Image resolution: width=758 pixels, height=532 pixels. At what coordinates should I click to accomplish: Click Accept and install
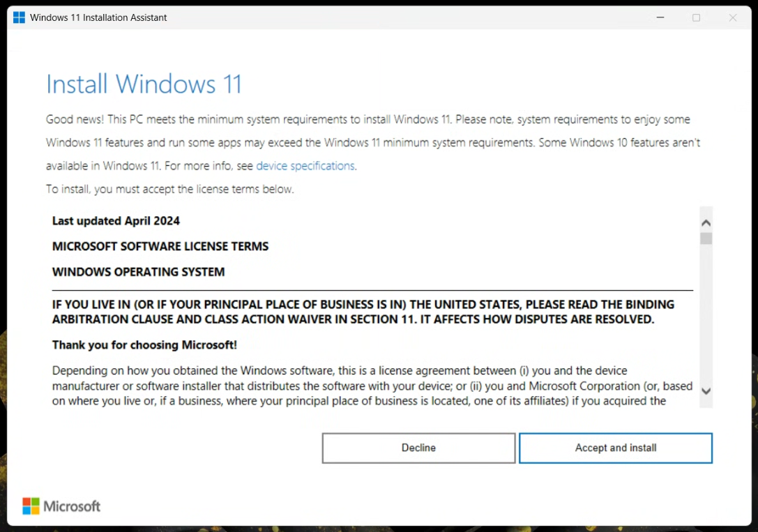[x=615, y=448]
